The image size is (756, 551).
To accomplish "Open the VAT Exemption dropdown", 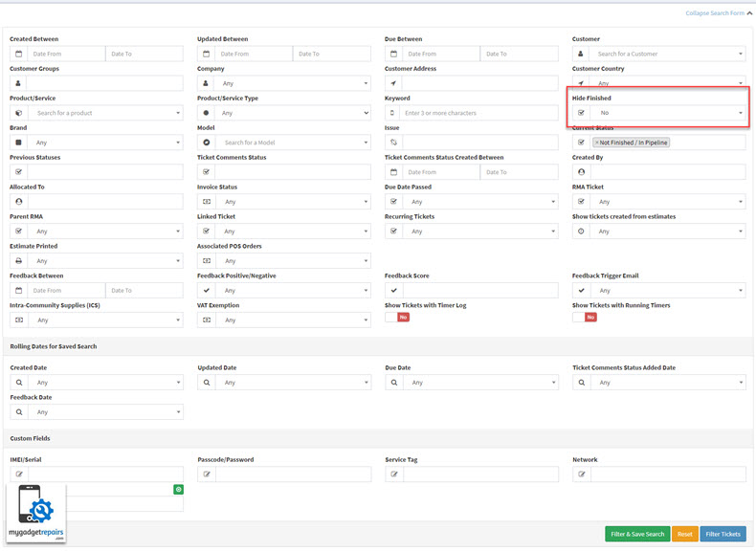I will [x=293, y=320].
